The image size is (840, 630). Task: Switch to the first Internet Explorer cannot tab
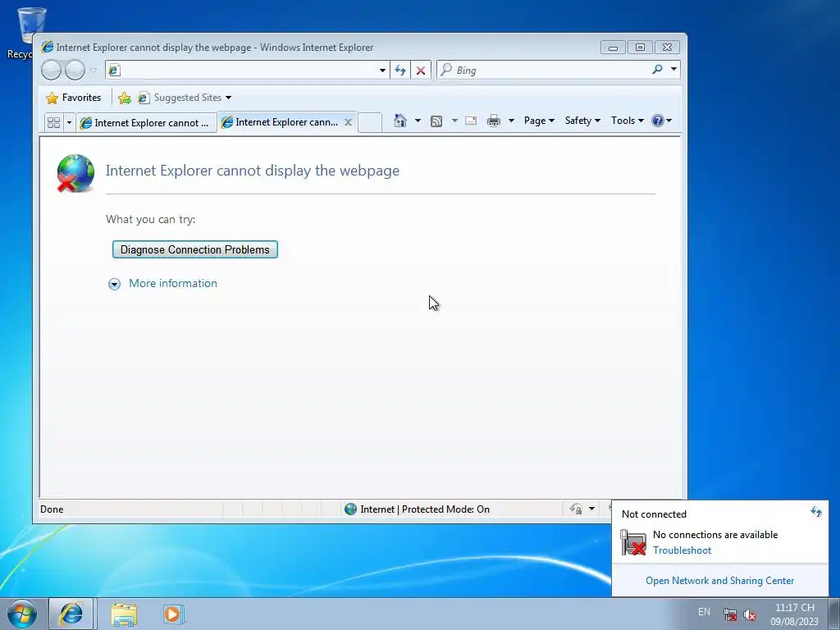click(x=146, y=123)
